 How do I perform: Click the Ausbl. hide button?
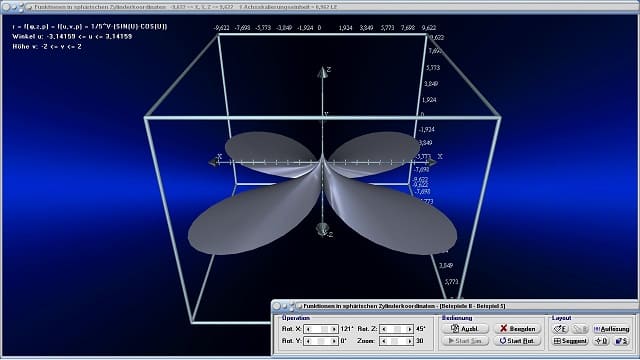point(465,329)
